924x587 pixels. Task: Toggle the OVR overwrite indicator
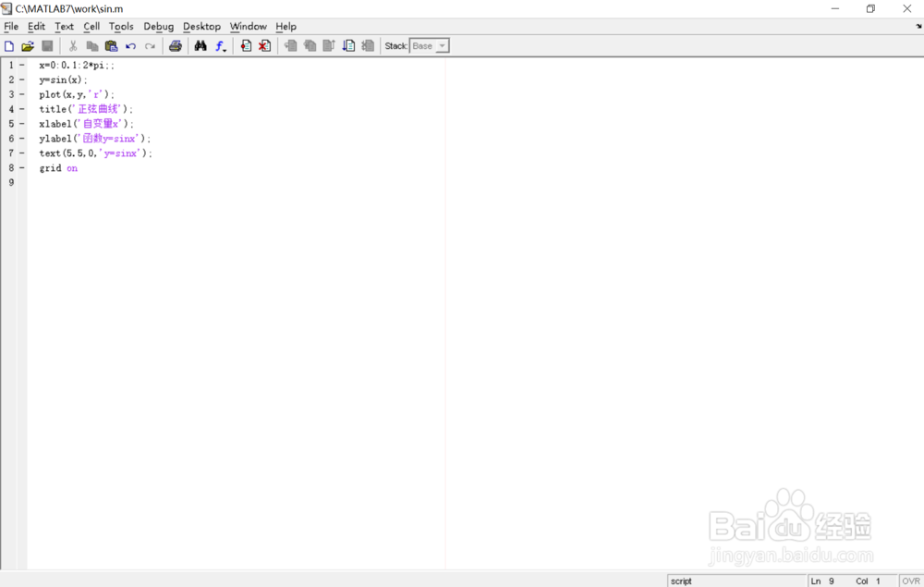point(911,581)
